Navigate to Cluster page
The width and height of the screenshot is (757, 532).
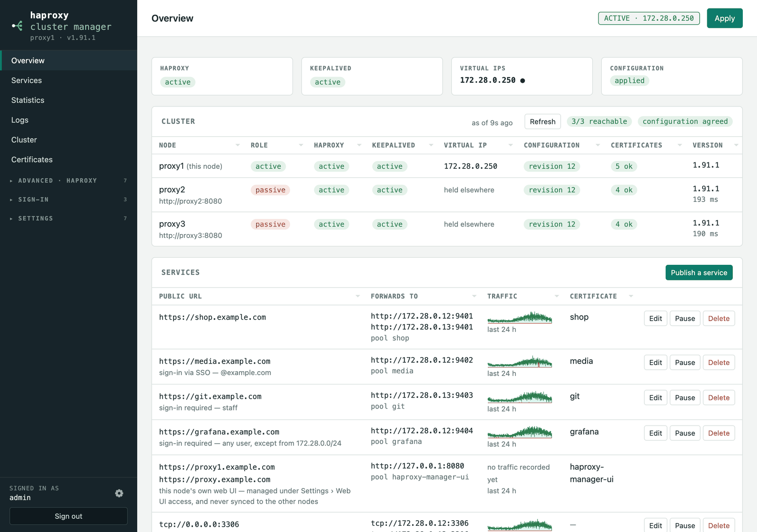69,140
